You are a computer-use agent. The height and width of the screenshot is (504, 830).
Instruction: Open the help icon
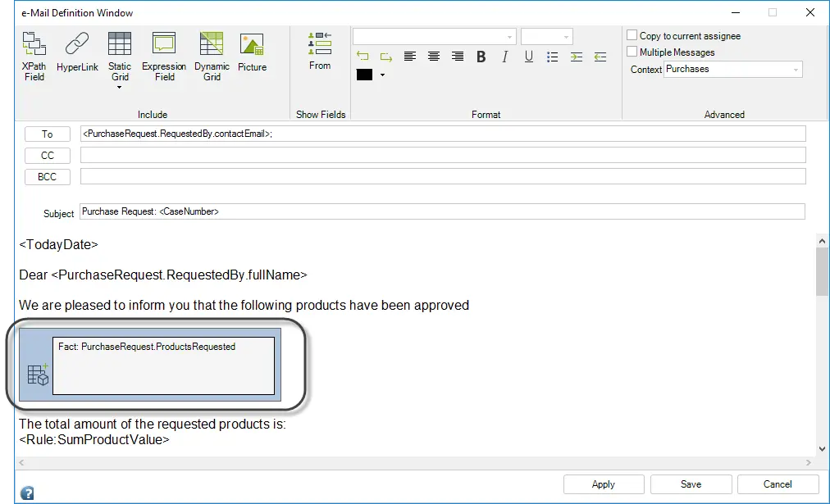coord(27,493)
